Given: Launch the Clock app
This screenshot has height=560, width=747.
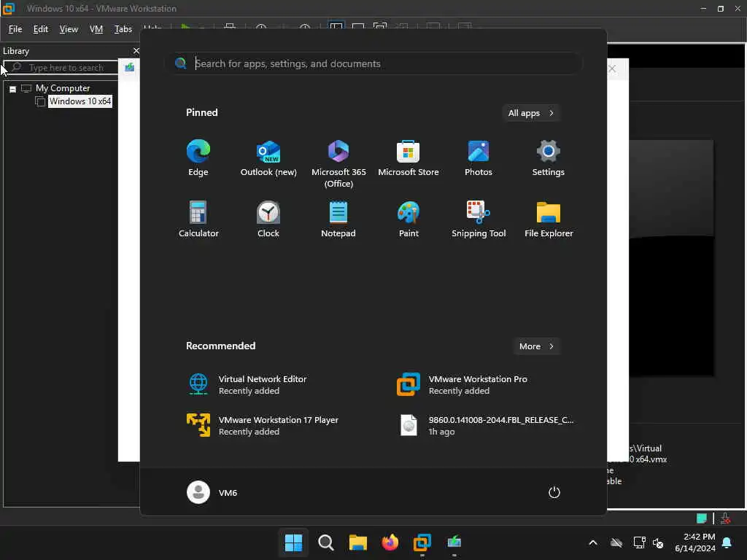Looking at the screenshot, I should point(268,219).
